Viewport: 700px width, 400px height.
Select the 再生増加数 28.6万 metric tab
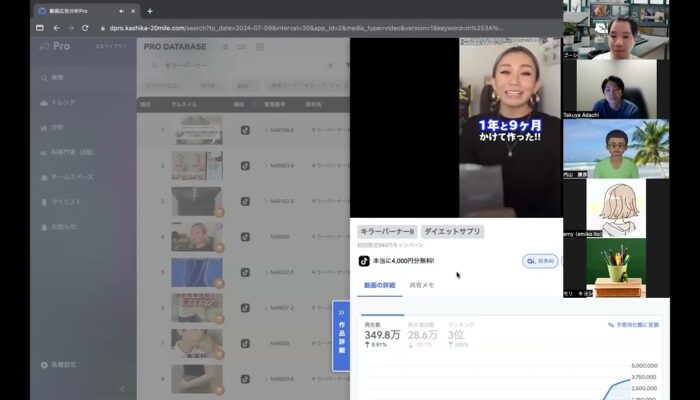(422, 335)
